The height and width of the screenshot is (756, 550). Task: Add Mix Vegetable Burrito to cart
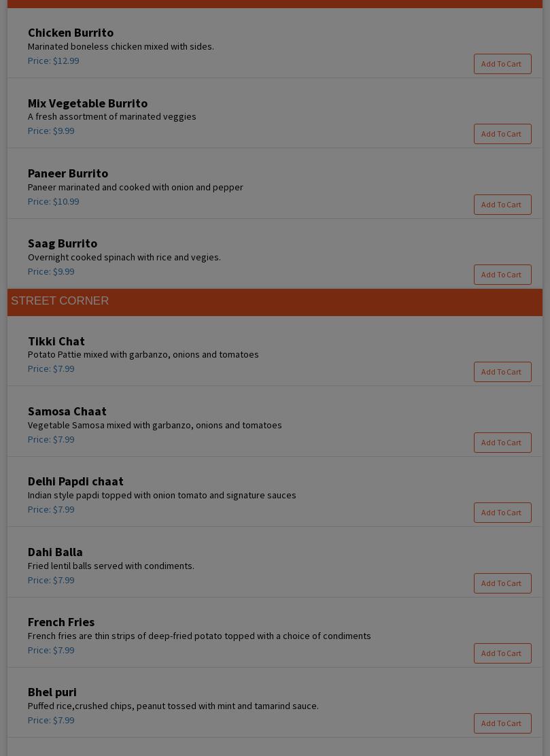coord(502,134)
